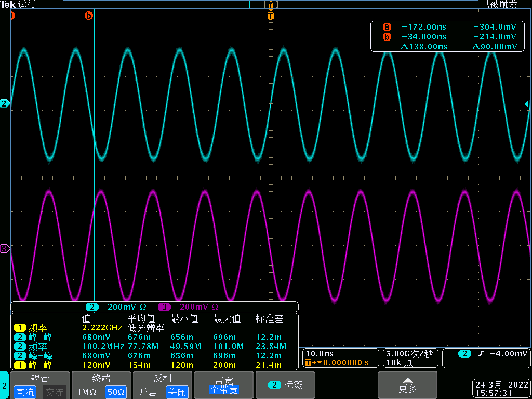Click the waveform record overview bar

[270, 4]
